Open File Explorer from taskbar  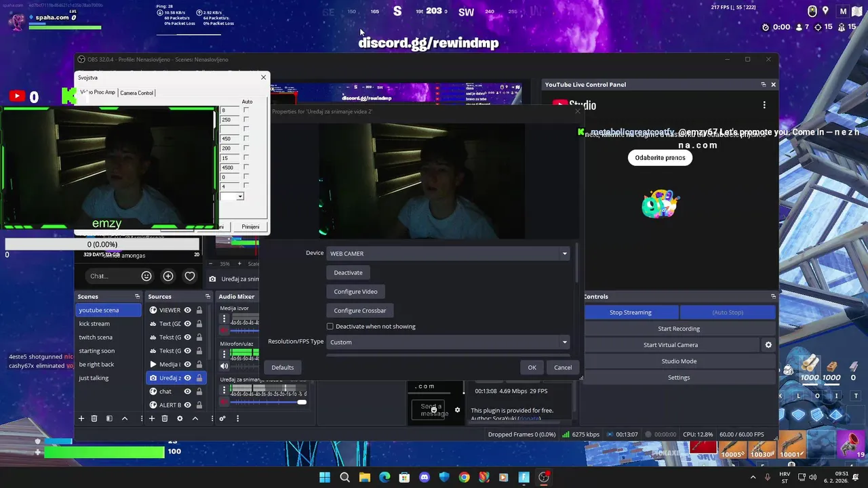pos(365,477)
